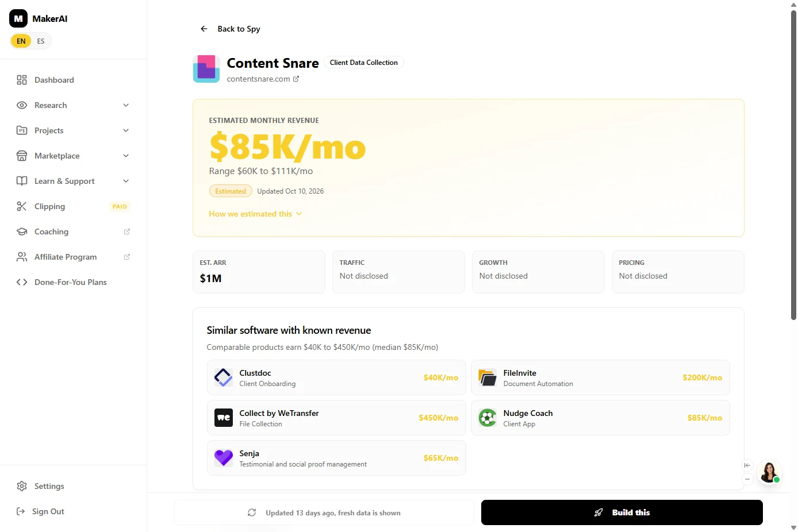Click the Learn & Support book icon

(22, 181)
